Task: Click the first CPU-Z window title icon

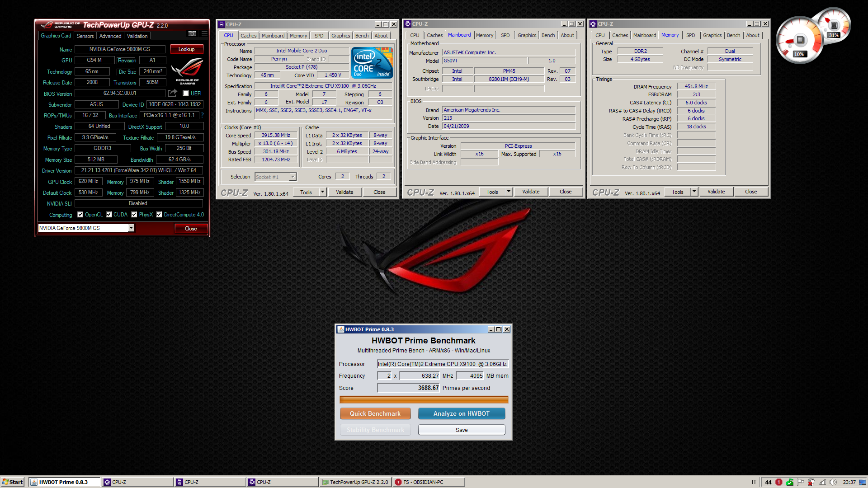Action: 222,24
